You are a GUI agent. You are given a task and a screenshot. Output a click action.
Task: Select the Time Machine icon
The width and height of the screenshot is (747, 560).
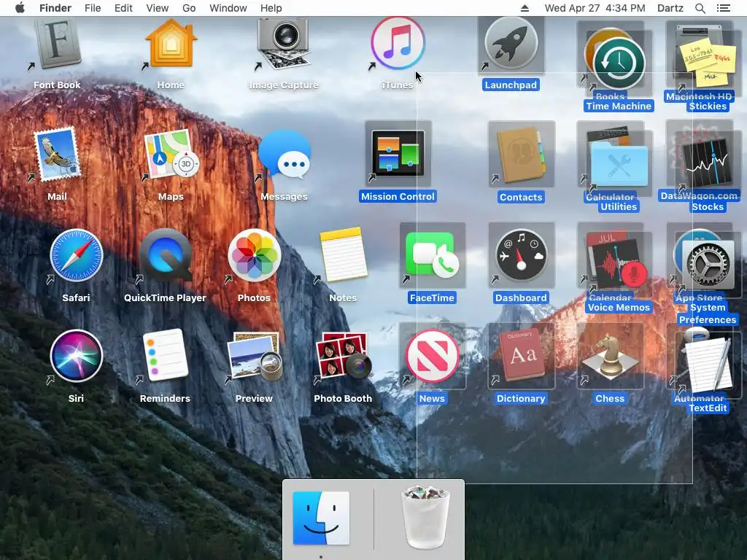click(x=619, y=64)
